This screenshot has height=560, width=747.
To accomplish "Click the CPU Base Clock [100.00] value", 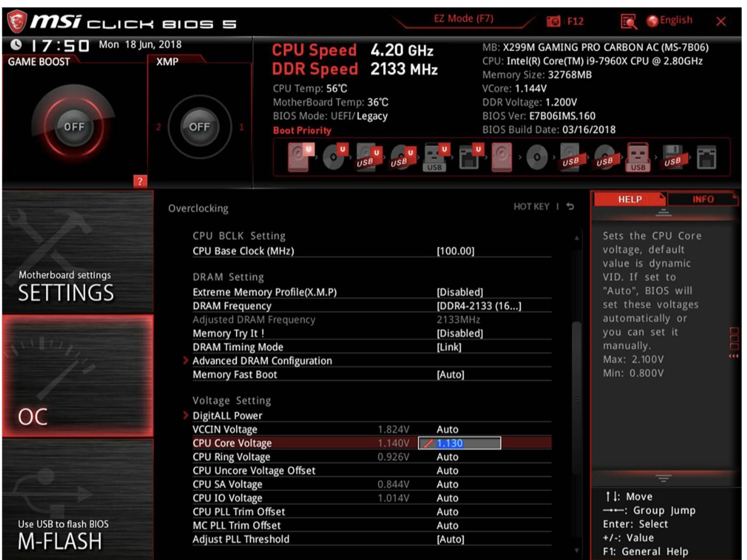I will pyautogui.click(x=455, y=251).
